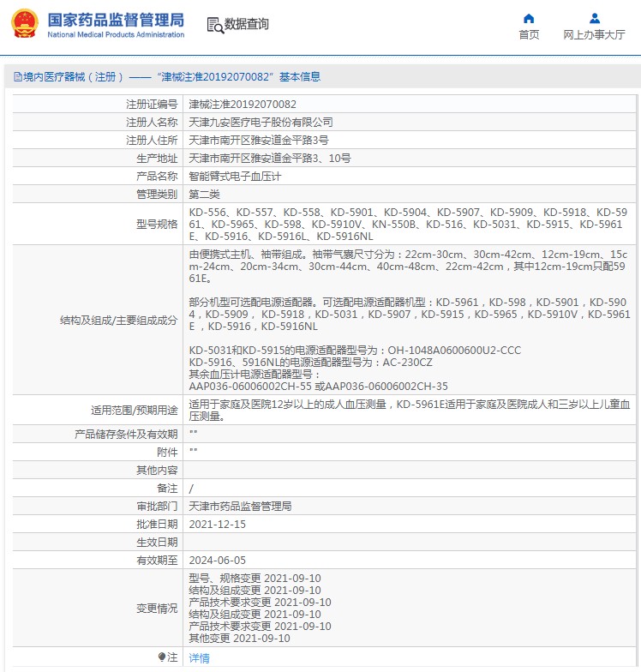The image size is (641, 672).
Task: Click the 数据查询 heading text
Action: pyautogui.click(x=247, y=24)
